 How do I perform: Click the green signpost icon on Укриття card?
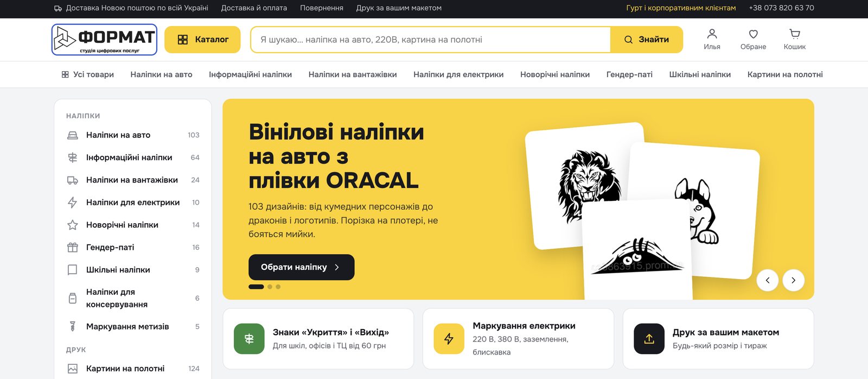click(x=249, y=339)
